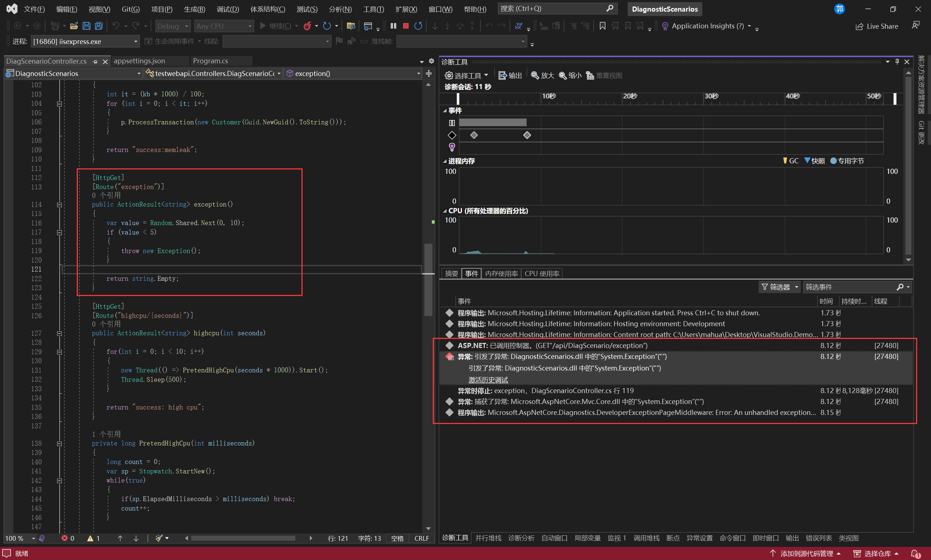Viewport: 931px width, 560px height.
Task: Click the Save All toolbar icon
Action: click(x=99, y=26)
